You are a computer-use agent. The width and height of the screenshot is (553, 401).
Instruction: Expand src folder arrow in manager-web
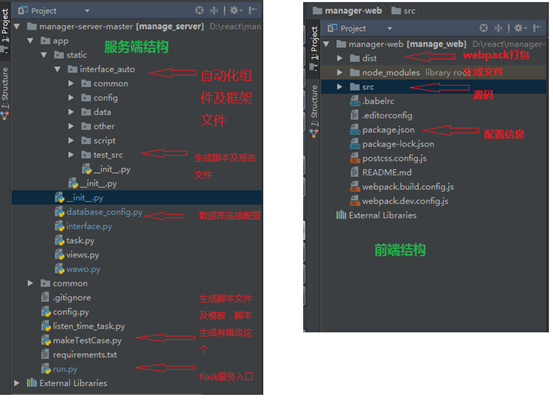[x=340, y=87]
